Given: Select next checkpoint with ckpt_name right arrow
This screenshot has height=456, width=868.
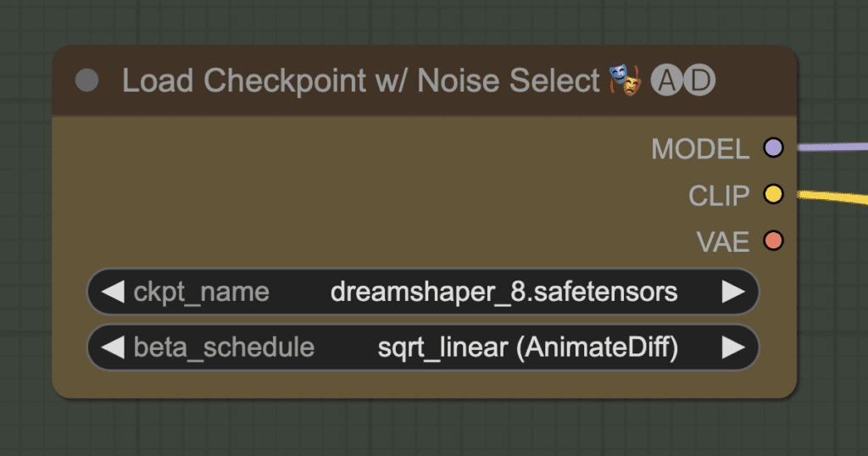Looking at the screenshot, I should pos(733,292).
